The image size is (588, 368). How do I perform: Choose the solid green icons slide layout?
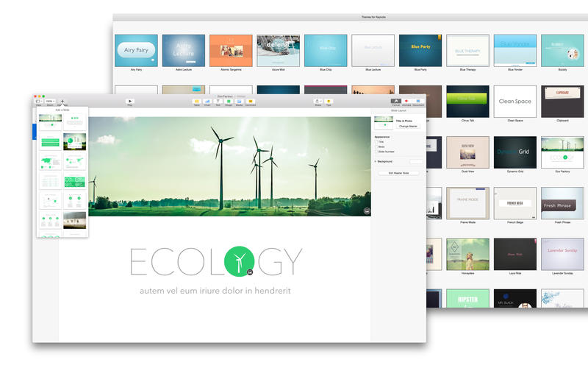pos(75,182)
